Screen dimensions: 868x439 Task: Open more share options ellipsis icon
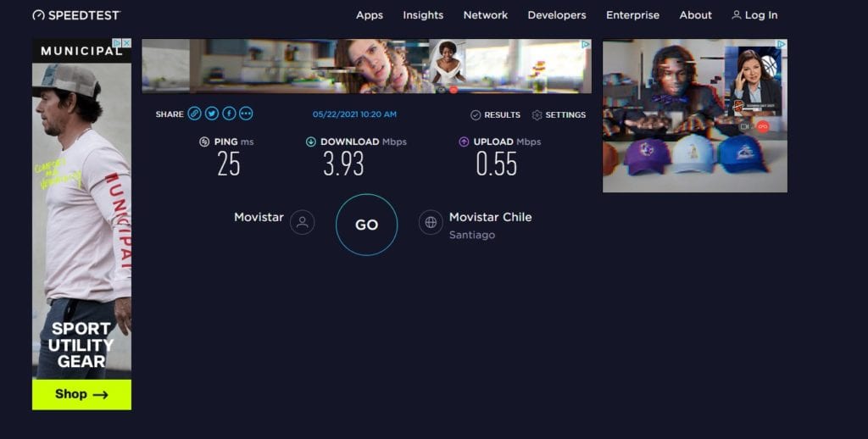(246, 114)
